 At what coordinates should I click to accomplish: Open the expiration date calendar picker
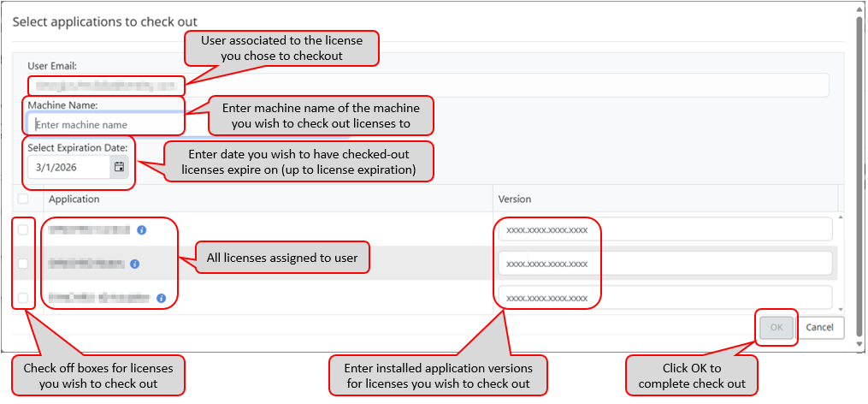coord(120,168)
